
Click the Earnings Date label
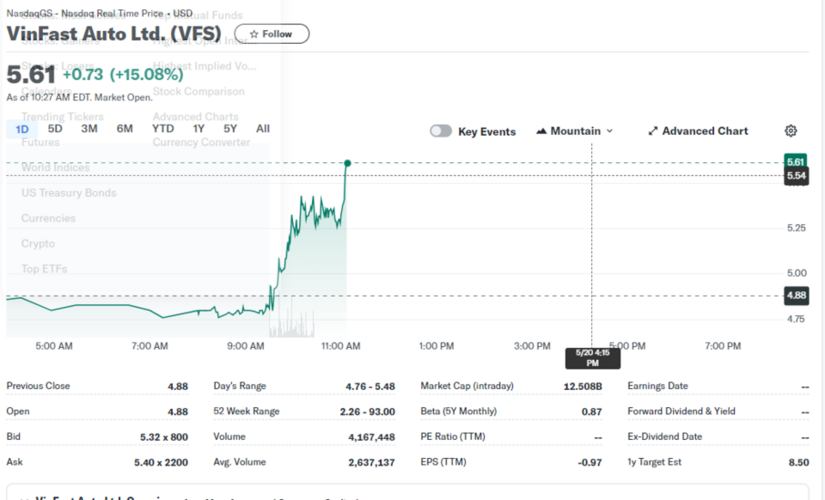(x=658, y=386)
